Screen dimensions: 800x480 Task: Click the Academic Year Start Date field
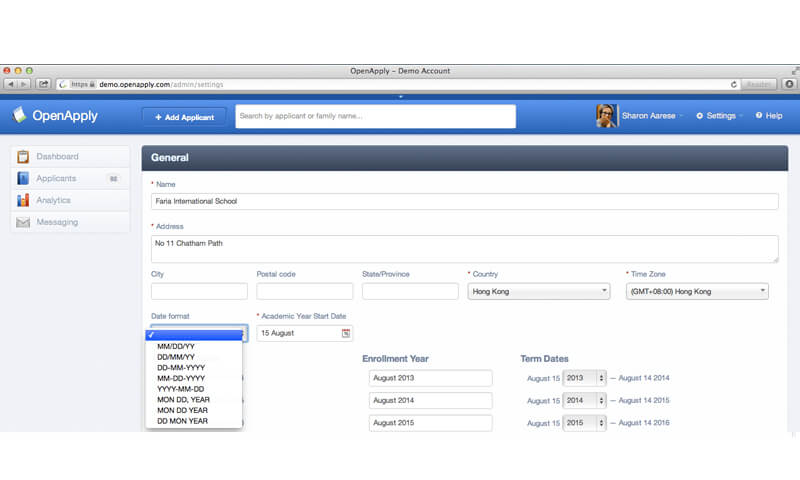305,333
